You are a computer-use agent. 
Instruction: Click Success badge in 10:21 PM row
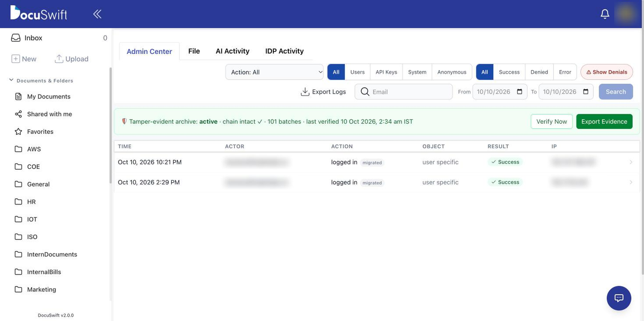point(505,162)
